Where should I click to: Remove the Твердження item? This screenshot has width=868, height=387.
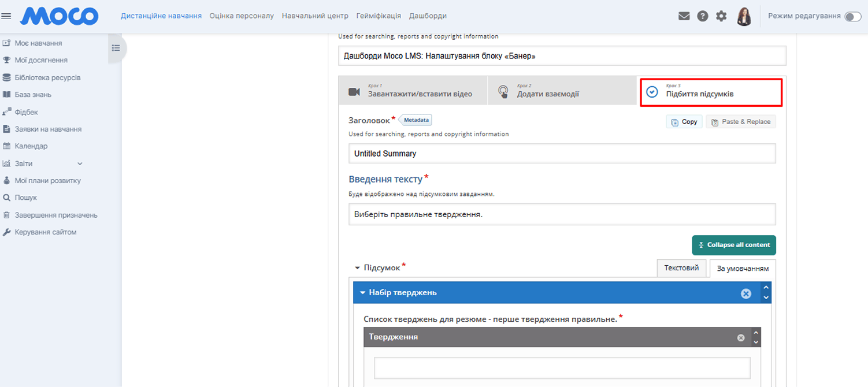pos(741,337)
